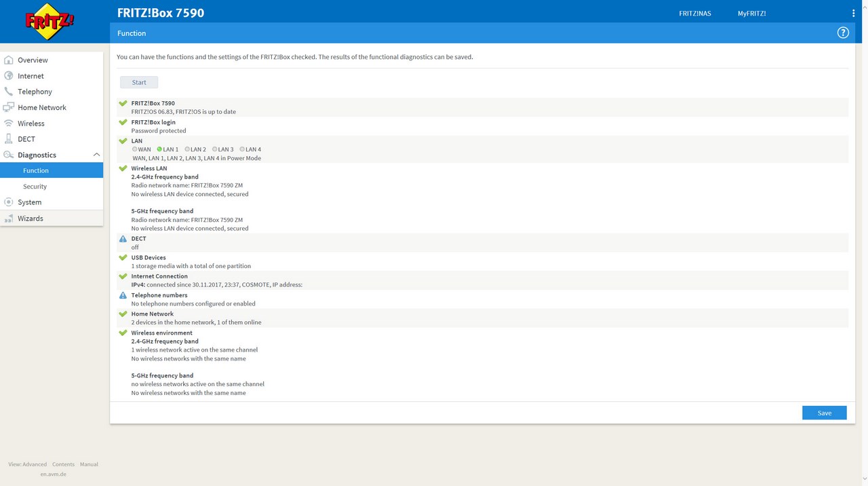
Task: Click '2 devices in the home network' text
Action: click(x=197, y=322)
